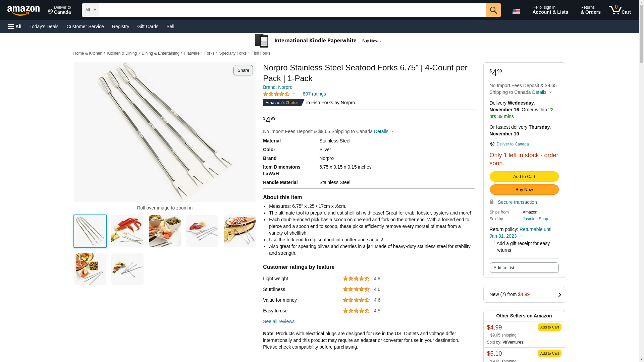This screenshot has width=644, height=362.
Task: Enable the gift receipt checkbox
Action: point(493,243)
